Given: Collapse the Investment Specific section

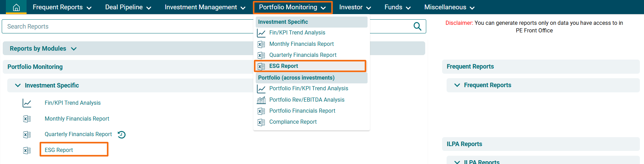Looking at the screenshot, I should click(x=18, y=85).
